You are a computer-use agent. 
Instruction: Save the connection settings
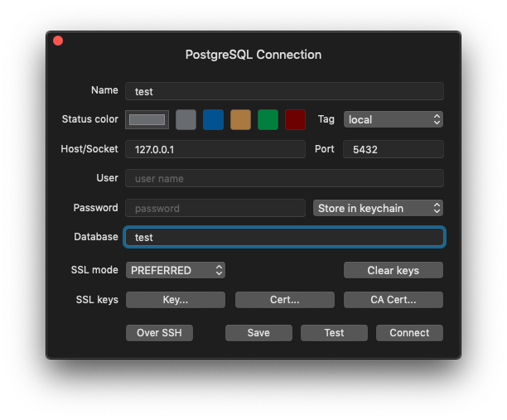tap(258, 332)
